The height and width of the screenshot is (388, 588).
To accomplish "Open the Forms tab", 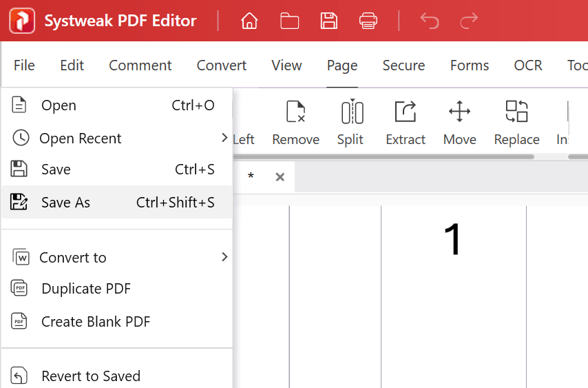I will pos(470,65).
